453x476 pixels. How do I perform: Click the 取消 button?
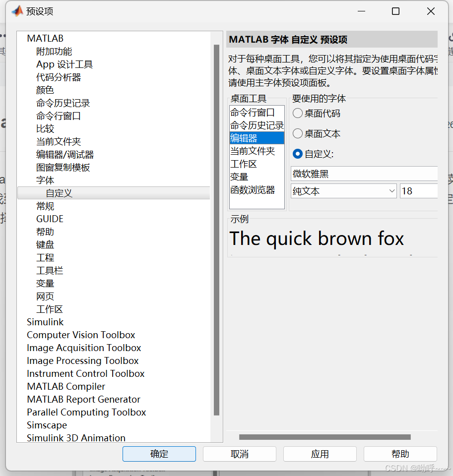(x=240, y=454)
